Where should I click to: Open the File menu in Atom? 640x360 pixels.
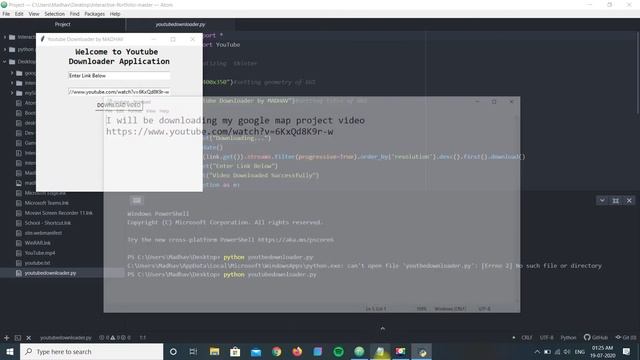(x=6, y=14)
